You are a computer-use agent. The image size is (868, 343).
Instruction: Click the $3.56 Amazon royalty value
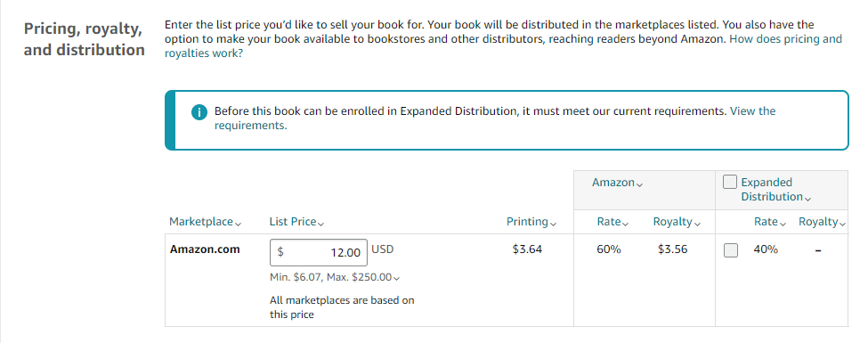673,249
